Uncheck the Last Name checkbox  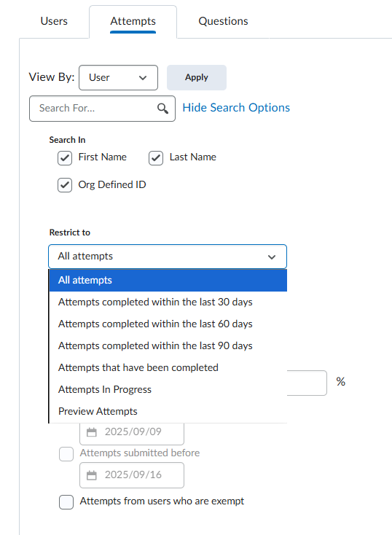point(156,158)
